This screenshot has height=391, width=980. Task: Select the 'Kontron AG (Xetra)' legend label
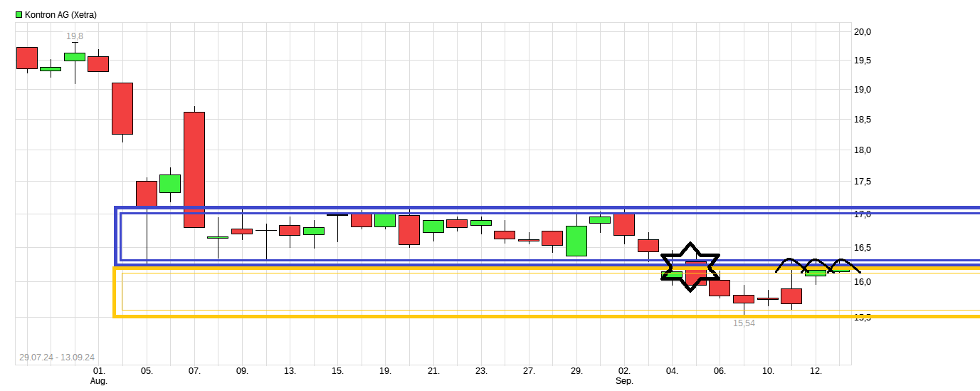click(60, 14)
